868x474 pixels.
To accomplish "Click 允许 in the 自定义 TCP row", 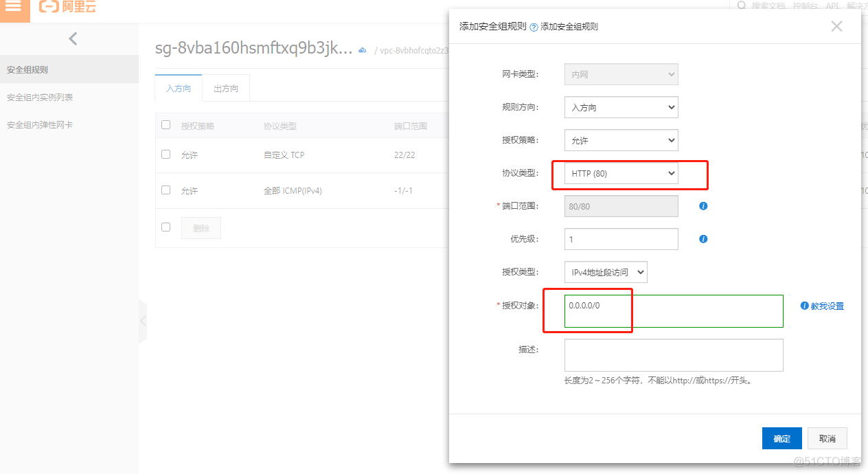I will click(190, 155).
